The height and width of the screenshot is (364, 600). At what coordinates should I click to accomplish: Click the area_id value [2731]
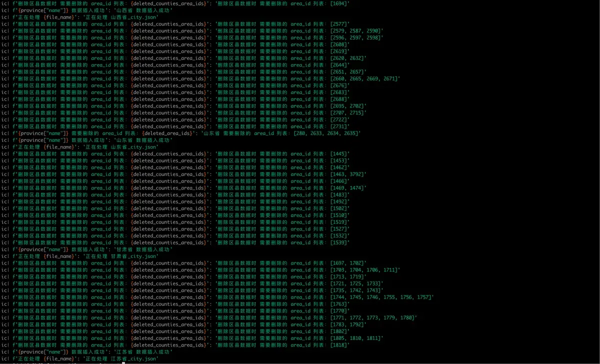(338, 126)
